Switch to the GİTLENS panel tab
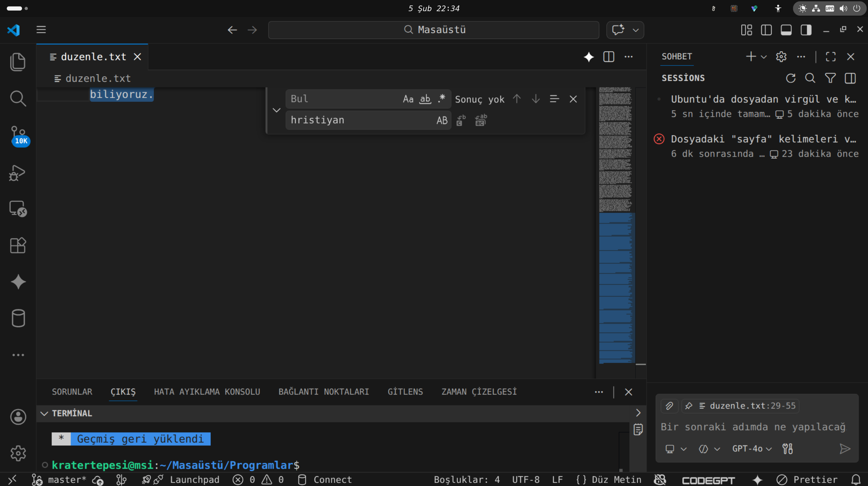868x486 pixels. 405,392
